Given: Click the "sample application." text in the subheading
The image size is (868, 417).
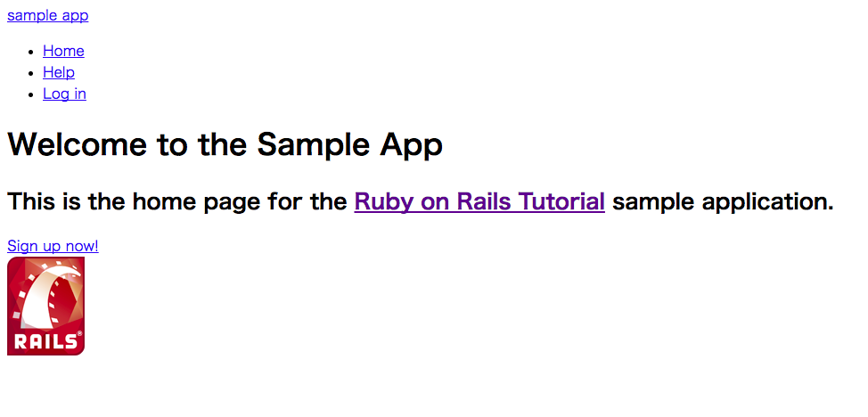Looking at the screenshot, I should tap(722, 202).
